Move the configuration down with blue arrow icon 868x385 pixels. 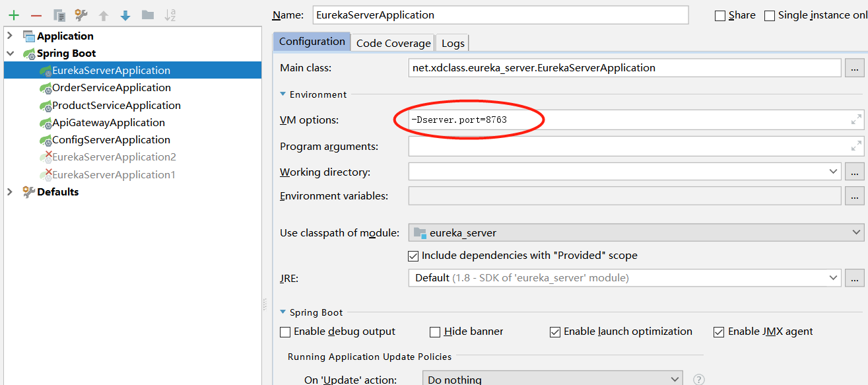pyautogui.click(x=125, y=15)
